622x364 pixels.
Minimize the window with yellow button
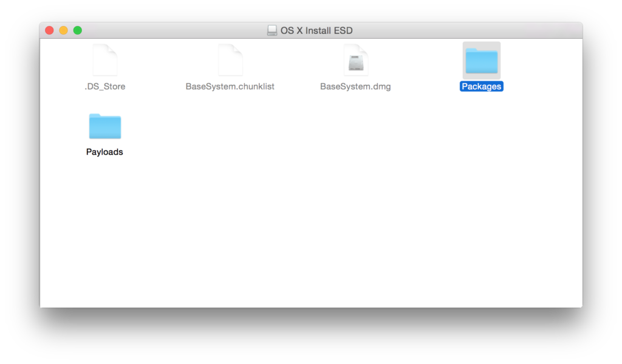click(x=63, y=30)
